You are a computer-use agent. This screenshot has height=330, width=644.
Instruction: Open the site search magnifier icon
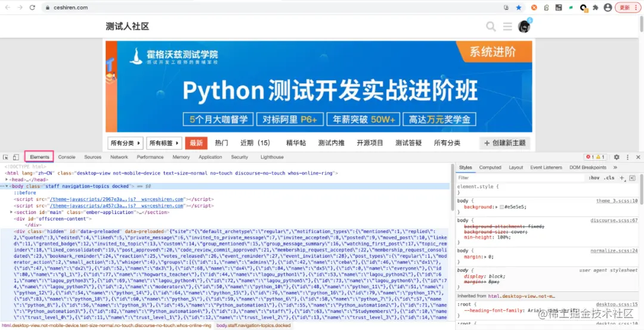491,27
